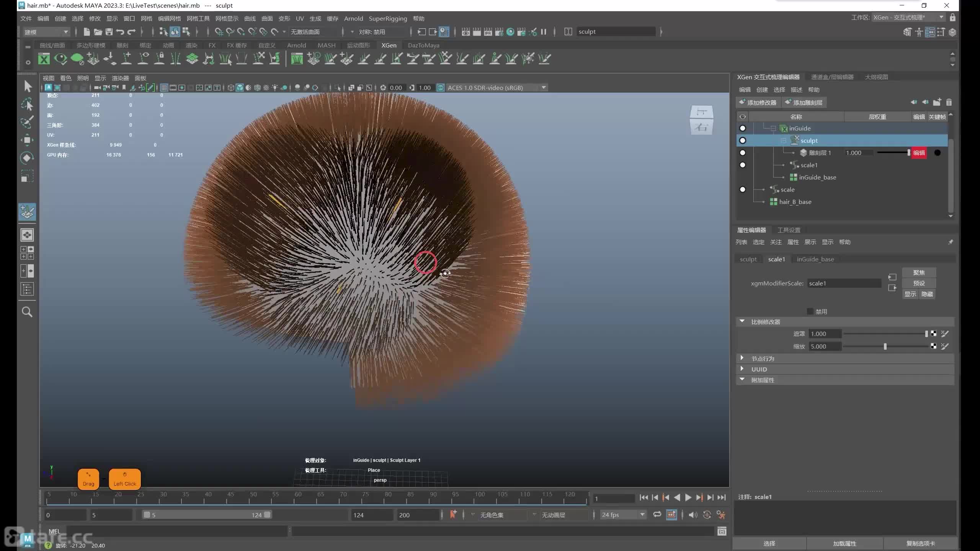Open the 文件 menu

(26, 18)
